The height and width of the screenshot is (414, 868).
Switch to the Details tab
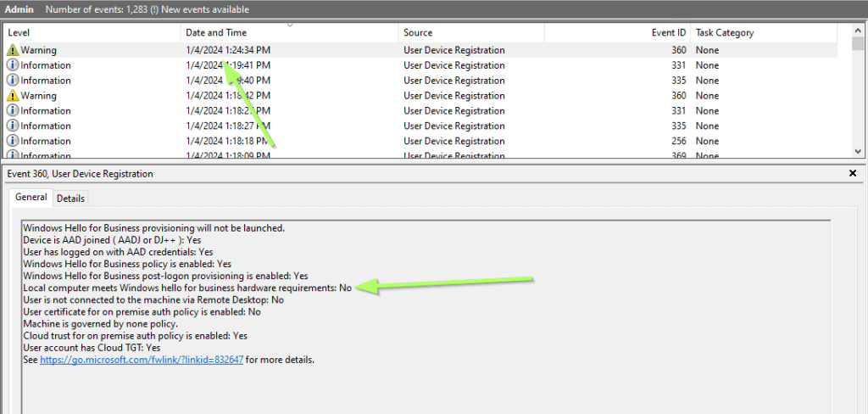click(70, 198)
